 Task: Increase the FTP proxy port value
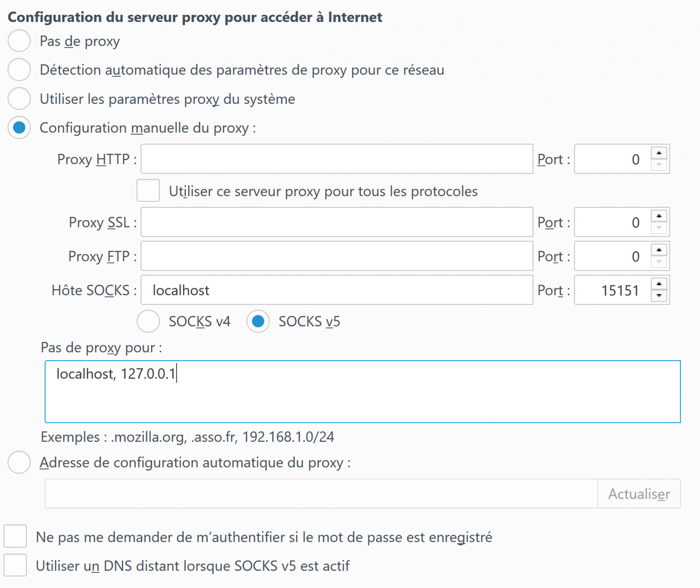tap(659, 250)
